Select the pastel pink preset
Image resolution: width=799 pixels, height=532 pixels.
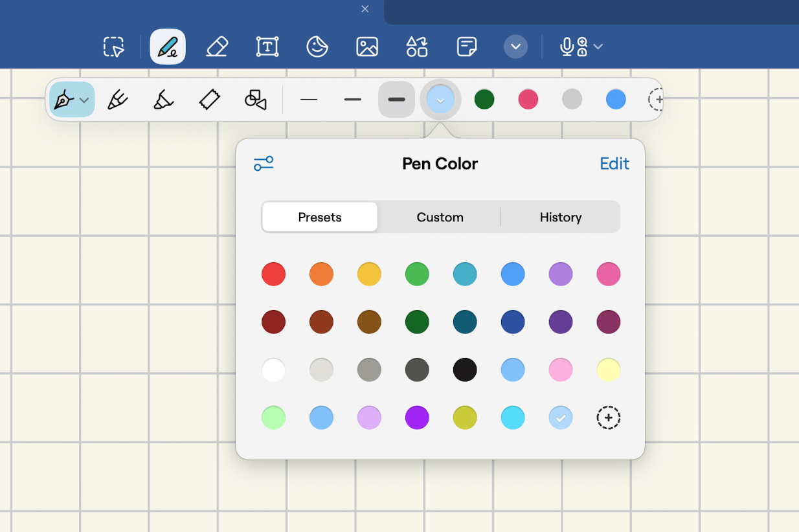[561, 370]
